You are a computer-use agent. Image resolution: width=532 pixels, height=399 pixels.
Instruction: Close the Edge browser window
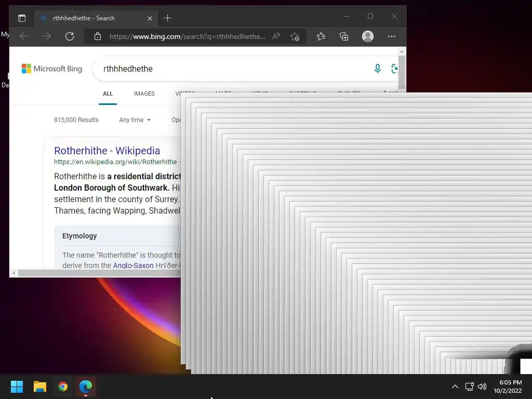394,16
